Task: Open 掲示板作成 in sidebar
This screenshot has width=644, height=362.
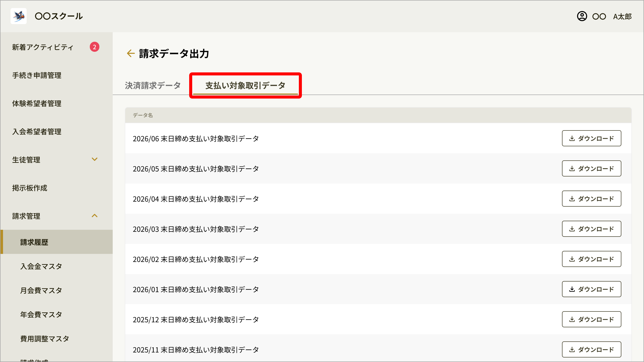Action: coord(30,188)
